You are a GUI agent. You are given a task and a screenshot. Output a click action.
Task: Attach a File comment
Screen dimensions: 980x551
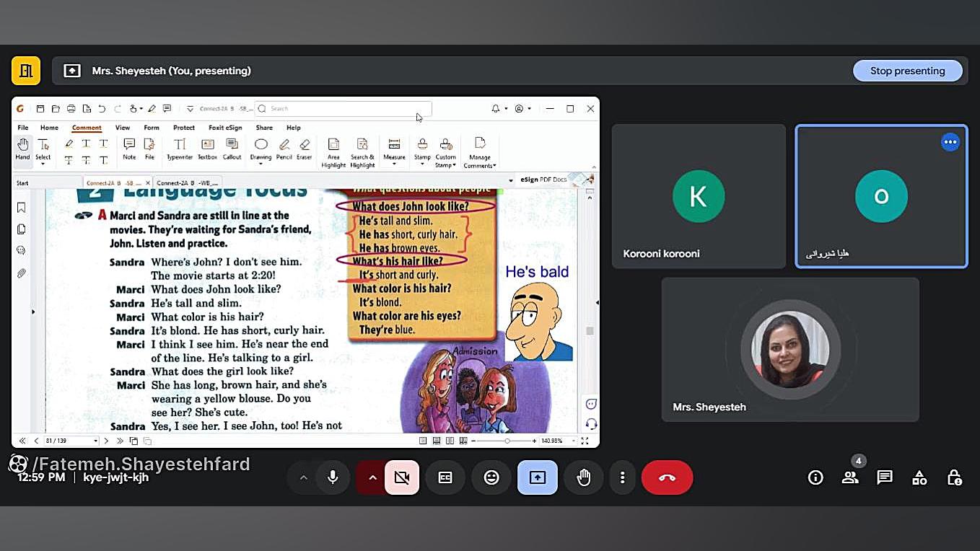pos(149,149)
